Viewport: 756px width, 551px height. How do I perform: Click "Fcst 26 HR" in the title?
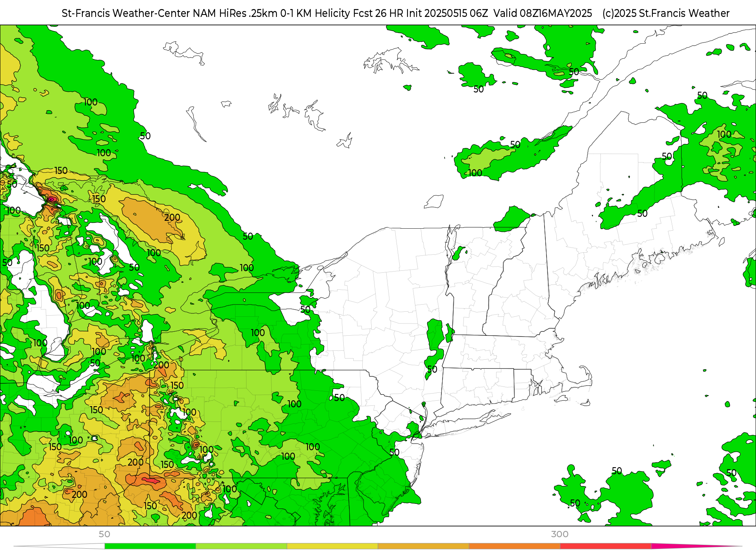(378, 13)
